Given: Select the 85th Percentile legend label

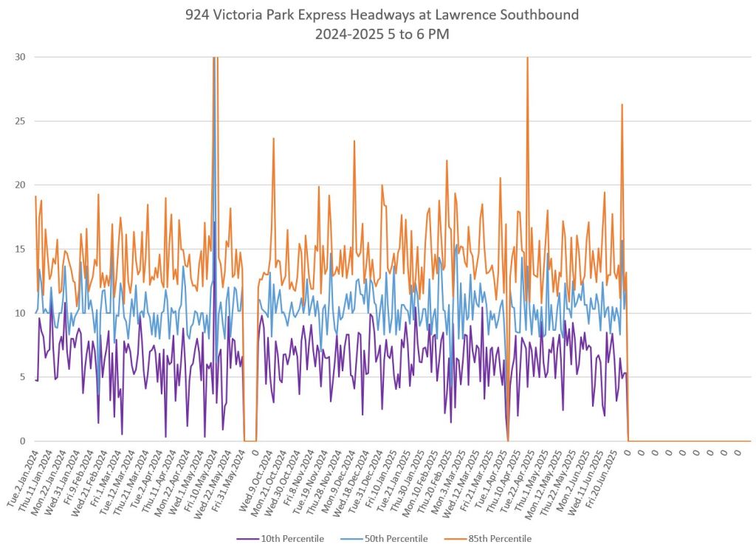Looking at the screenshot, I should tap(499, 539).
